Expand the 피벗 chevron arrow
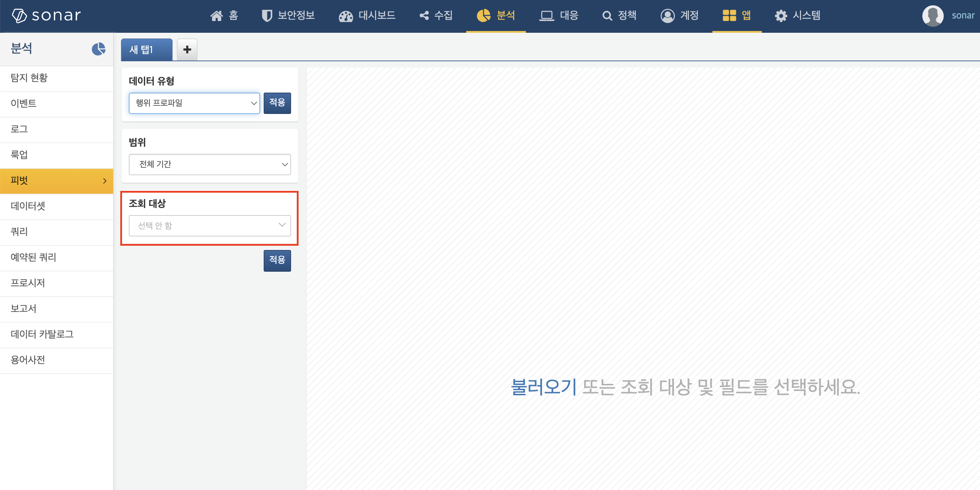 105,181
